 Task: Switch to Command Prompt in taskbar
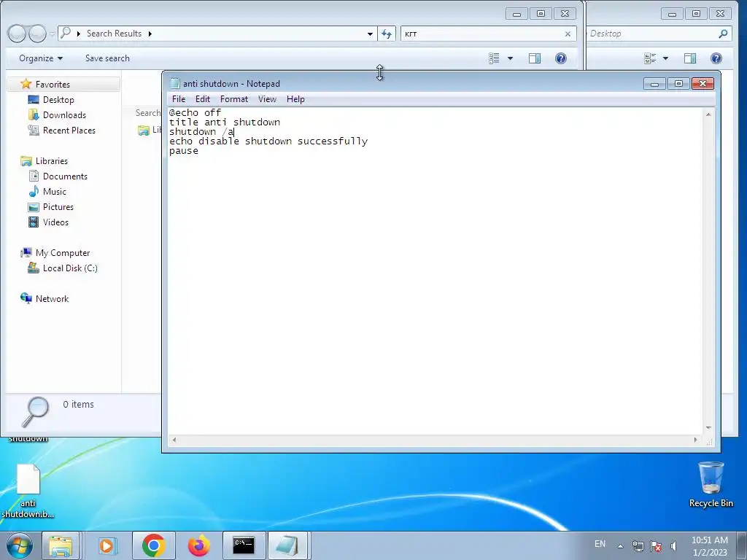244,545
